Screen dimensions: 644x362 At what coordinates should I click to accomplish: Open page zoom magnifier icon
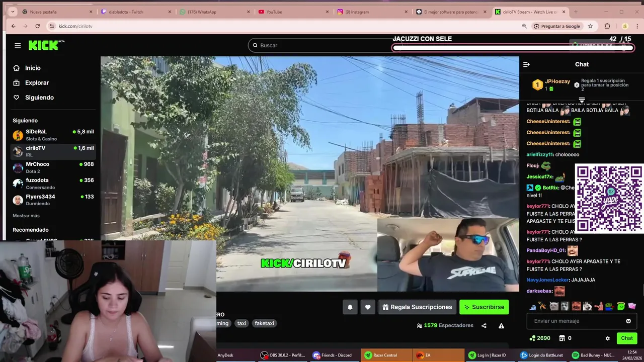(524, 26)
